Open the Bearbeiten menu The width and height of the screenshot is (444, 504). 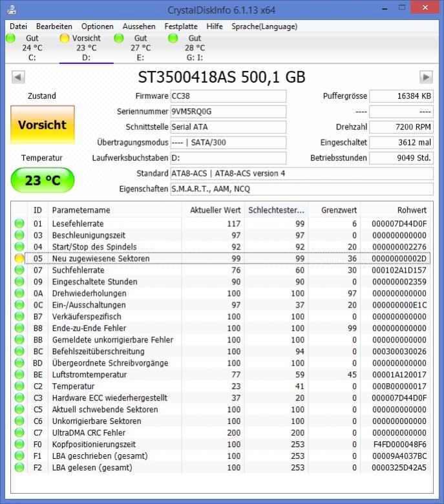pyautogui.click(x=54, y=26)
